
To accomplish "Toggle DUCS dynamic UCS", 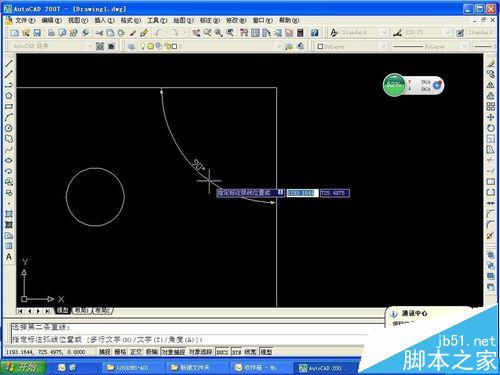I will click(222, 352).
